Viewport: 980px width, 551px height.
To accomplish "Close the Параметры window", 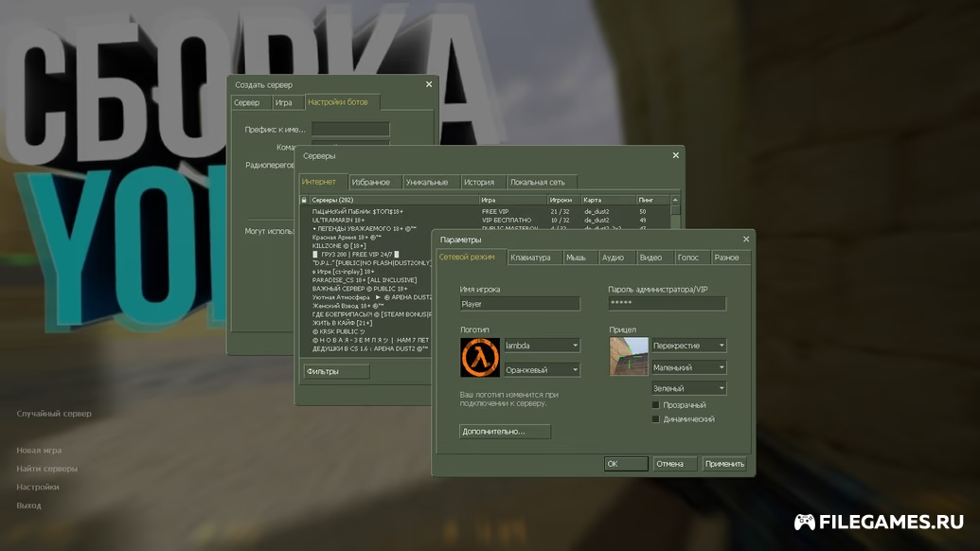I will 745,240.
